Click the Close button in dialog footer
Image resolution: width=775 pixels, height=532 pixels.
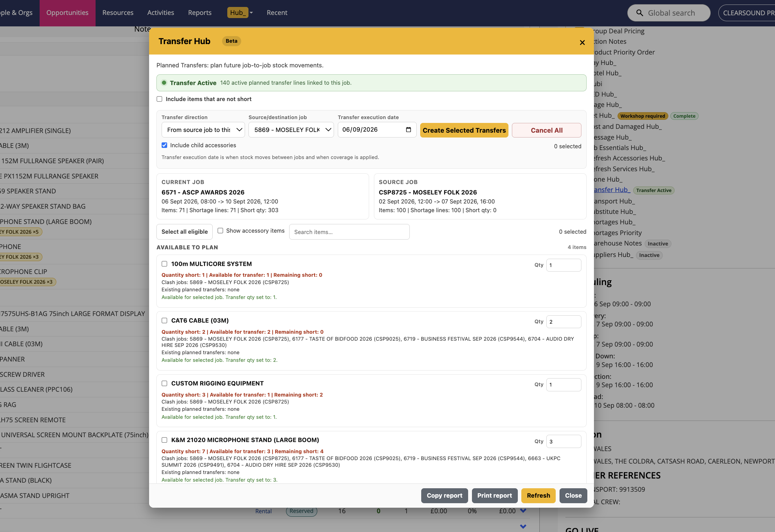[573, 496]
